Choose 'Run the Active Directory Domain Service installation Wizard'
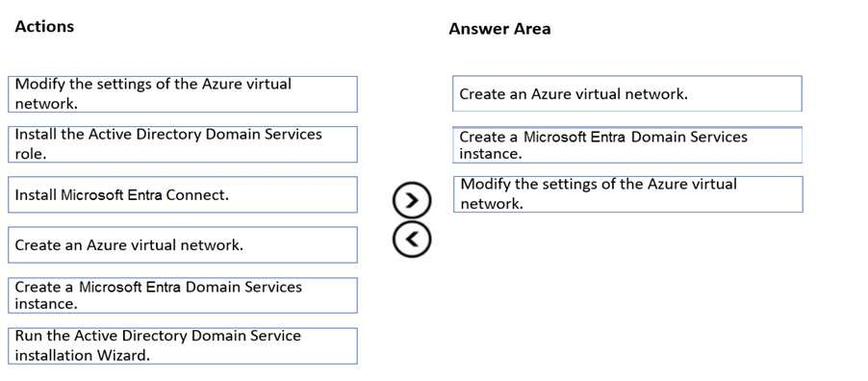 click(183, 345)
